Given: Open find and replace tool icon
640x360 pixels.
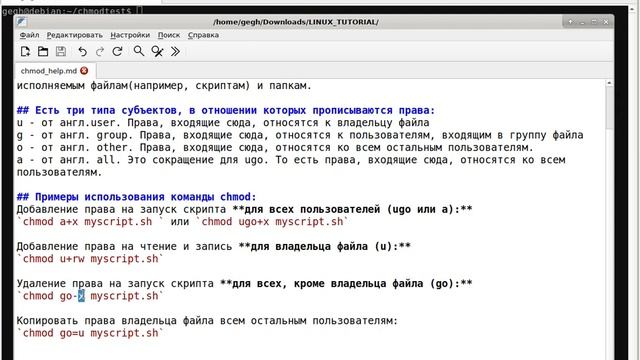Looking at the screenshot, I should pos(157,51).
